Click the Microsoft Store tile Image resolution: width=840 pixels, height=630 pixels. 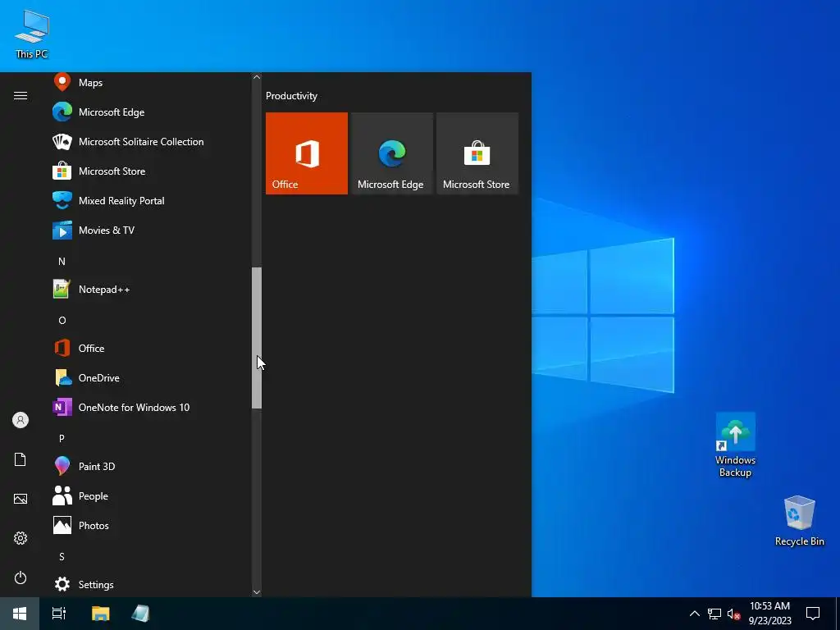[x=477, y=153]
